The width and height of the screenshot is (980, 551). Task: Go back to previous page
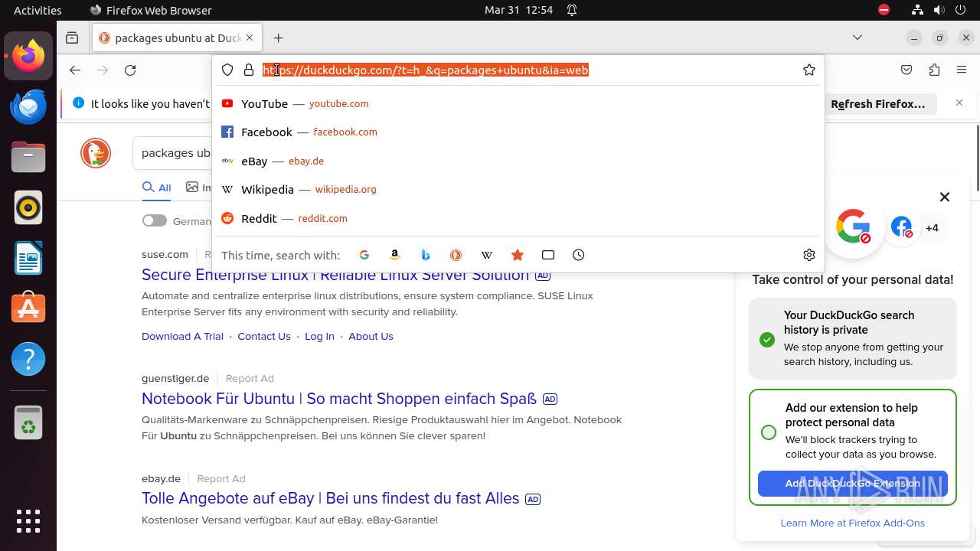(74, 70)
